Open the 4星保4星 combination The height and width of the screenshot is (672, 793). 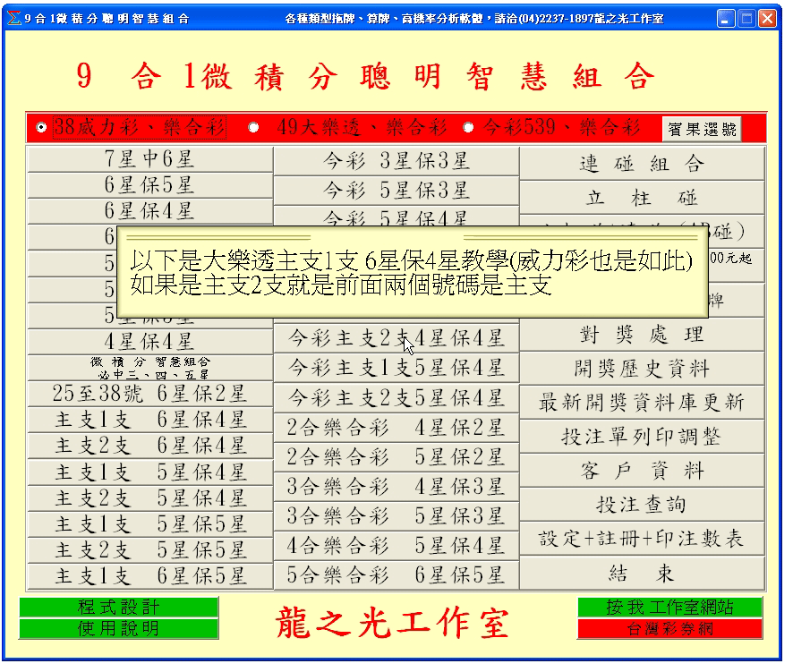[150, 342]
